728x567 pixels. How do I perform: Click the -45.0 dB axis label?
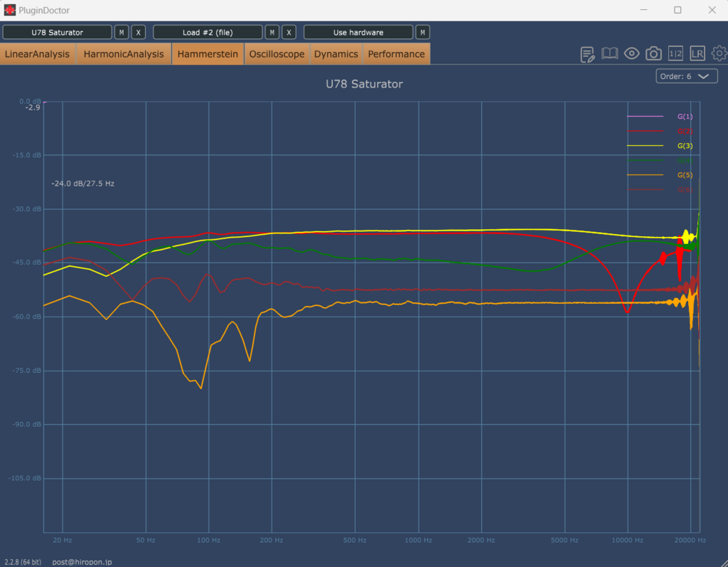[27, 263]
